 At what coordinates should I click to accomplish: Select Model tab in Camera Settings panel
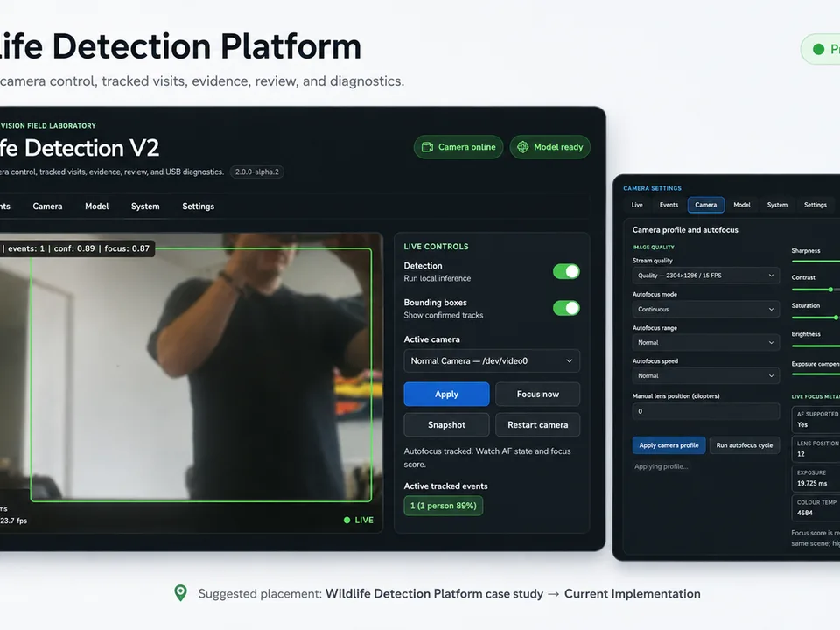(x=742, y=205)
